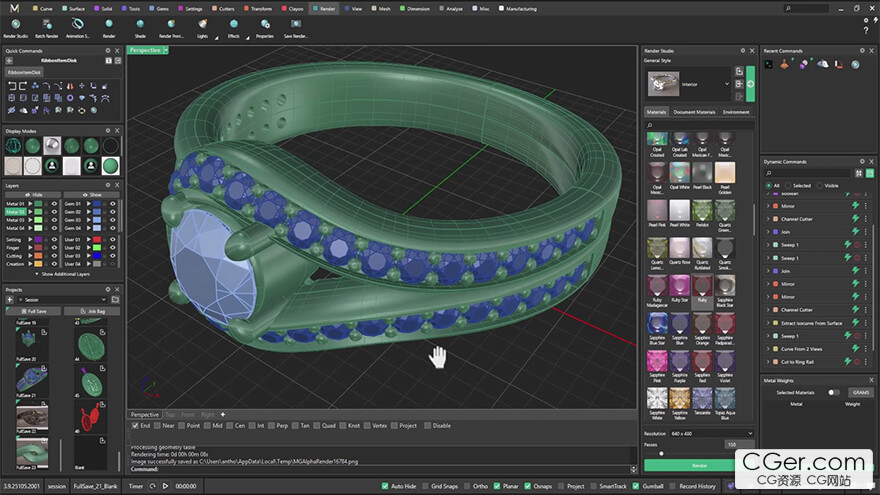The width and height of the screenshot is (880, 495).
Task: Expand the Channel Cutter command row
Action: point(768,219)
